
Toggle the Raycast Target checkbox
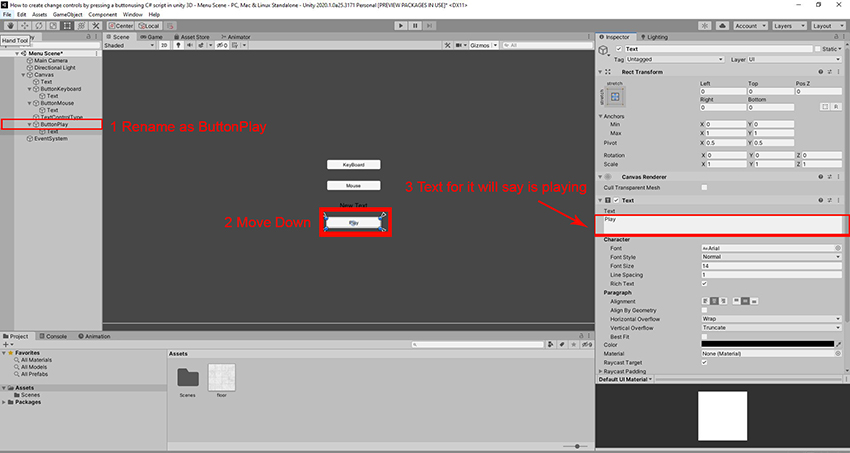tap(704, 363)
